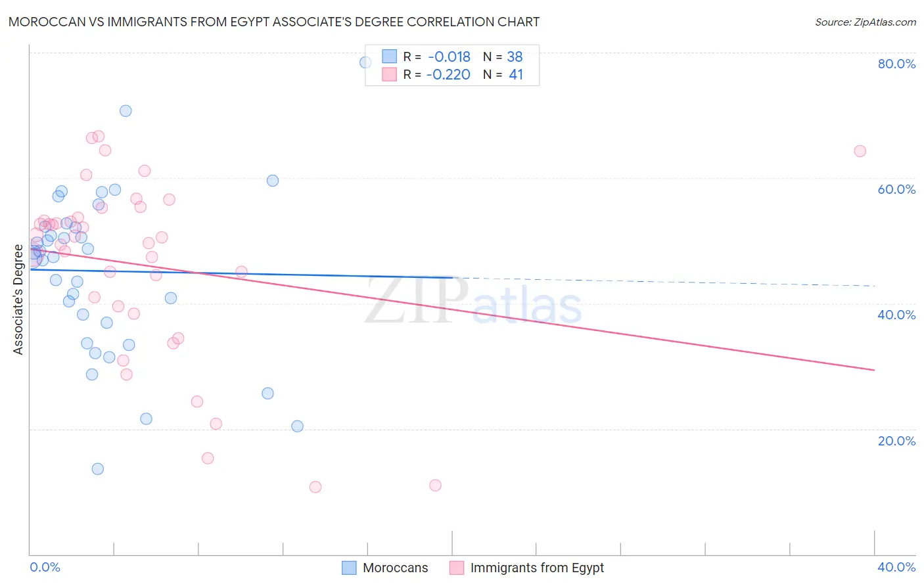The width and height of the screenshot is (924, 586).
Task: Click the chart title text
Action: 274,22
